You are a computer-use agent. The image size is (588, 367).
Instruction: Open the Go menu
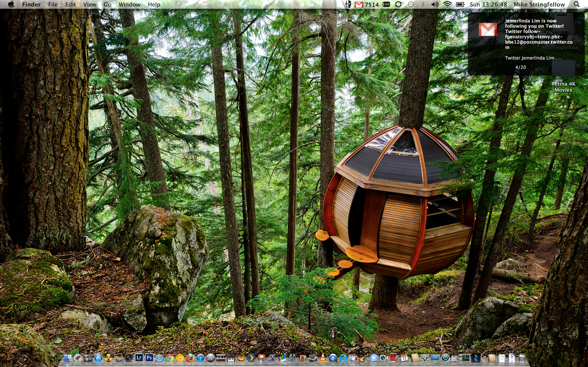click(x=107, y=4)
